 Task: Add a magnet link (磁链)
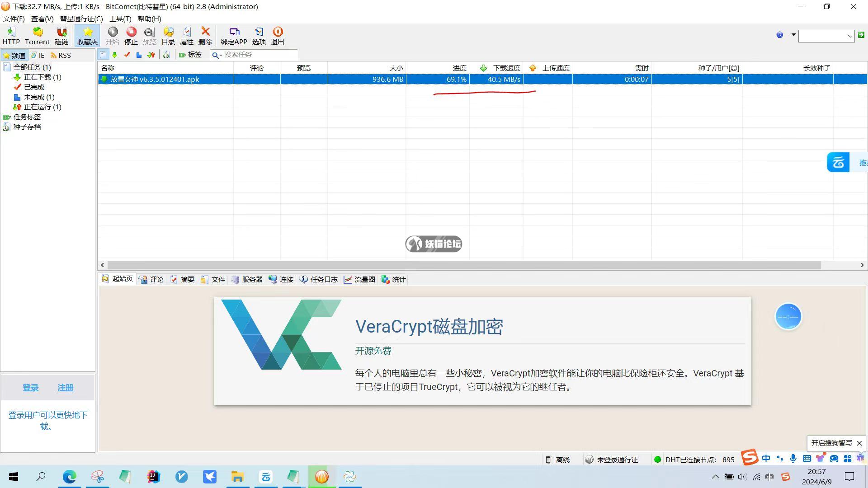[61, 36]
